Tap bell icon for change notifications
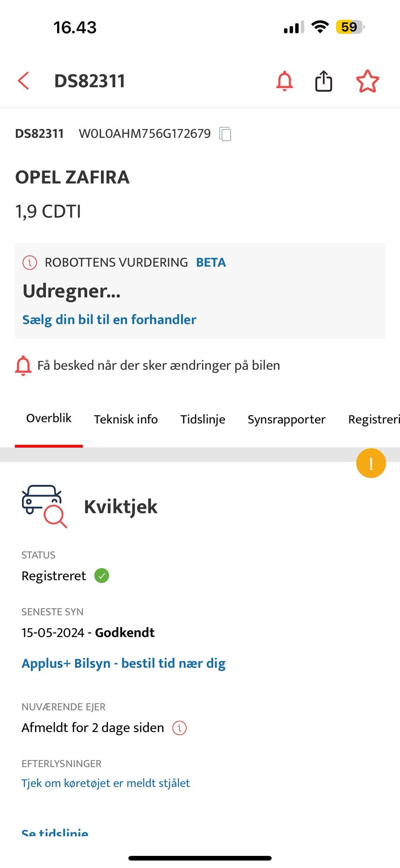400x868 pixels. click(x=23, y=366)
